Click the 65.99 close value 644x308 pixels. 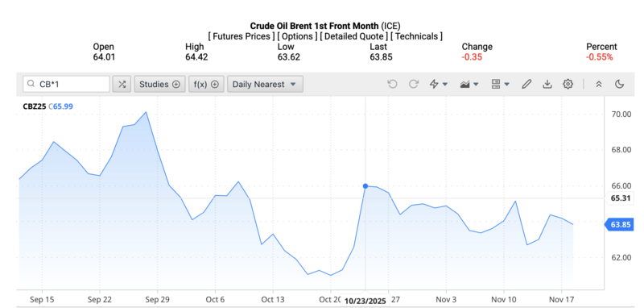63,106
